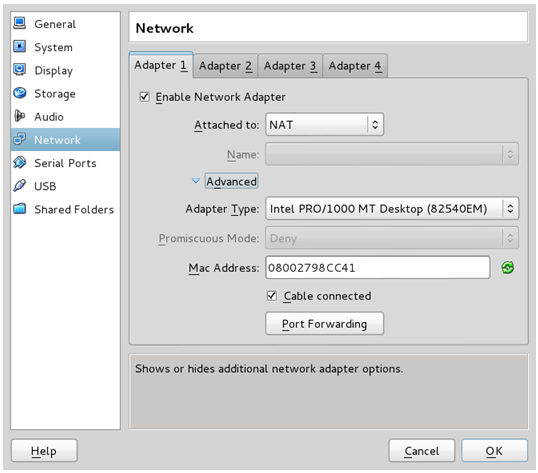This screenshot has width=538, height=473.
Task: Select the System chip icon
Action: [x=20, y=46]
